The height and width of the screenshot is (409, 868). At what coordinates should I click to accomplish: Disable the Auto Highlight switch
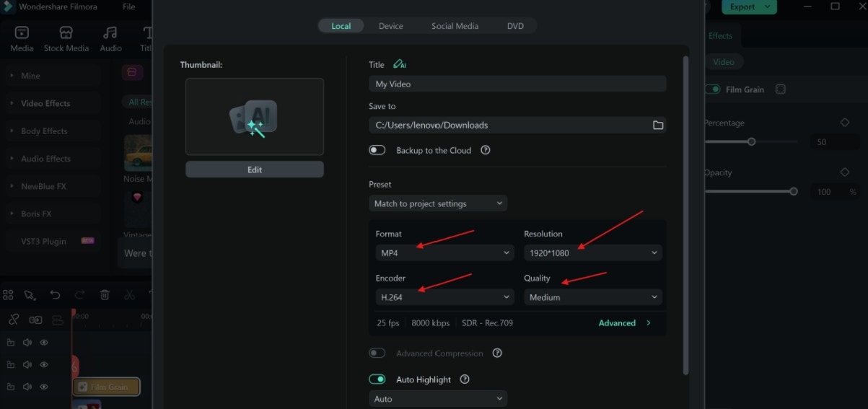pyautogui.click(x=377, y=379)
